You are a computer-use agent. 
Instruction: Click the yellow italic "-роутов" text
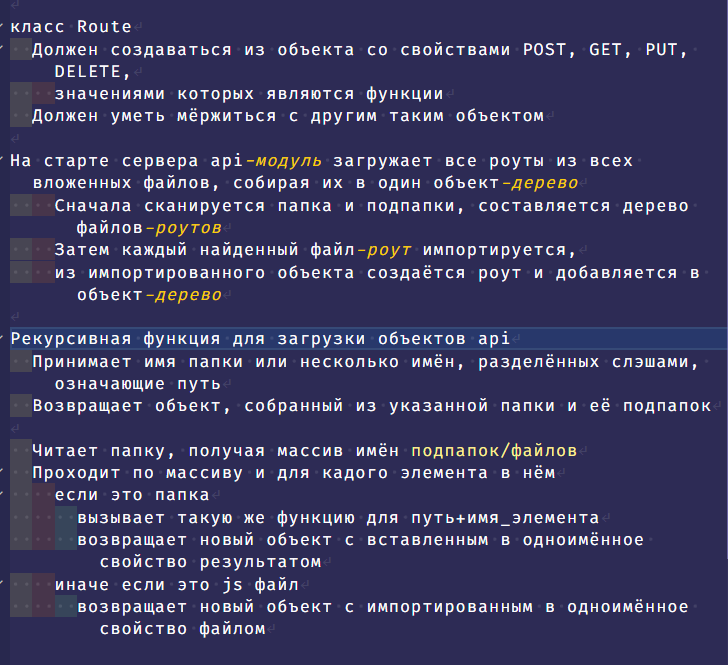coord(183,228)
